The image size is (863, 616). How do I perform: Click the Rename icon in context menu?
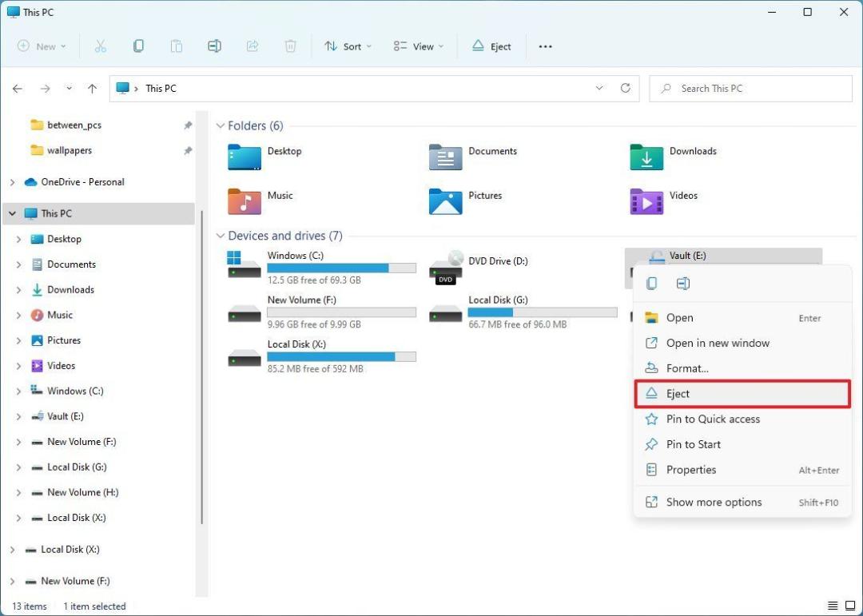pyautogui.click(x=683, y=284)
